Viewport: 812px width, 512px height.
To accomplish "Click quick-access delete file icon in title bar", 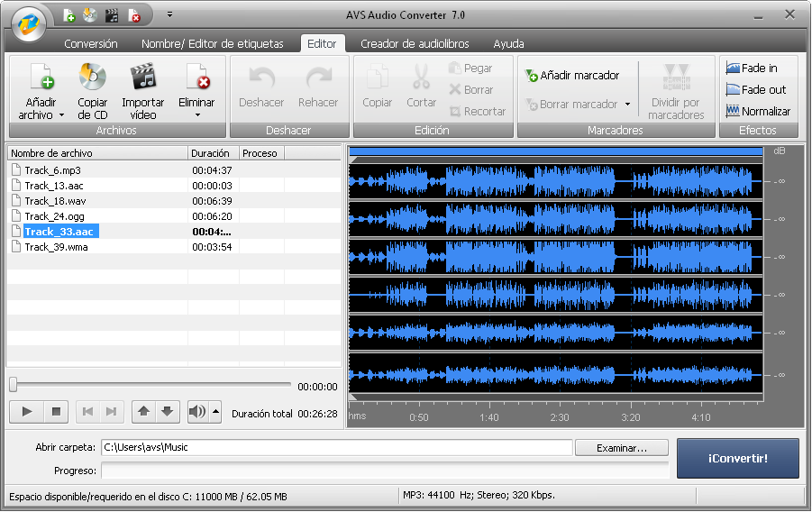I will 134,15.
